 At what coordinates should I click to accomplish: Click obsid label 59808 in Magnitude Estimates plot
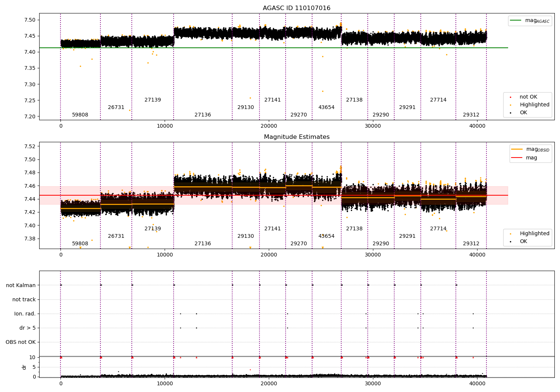(80, 244)
